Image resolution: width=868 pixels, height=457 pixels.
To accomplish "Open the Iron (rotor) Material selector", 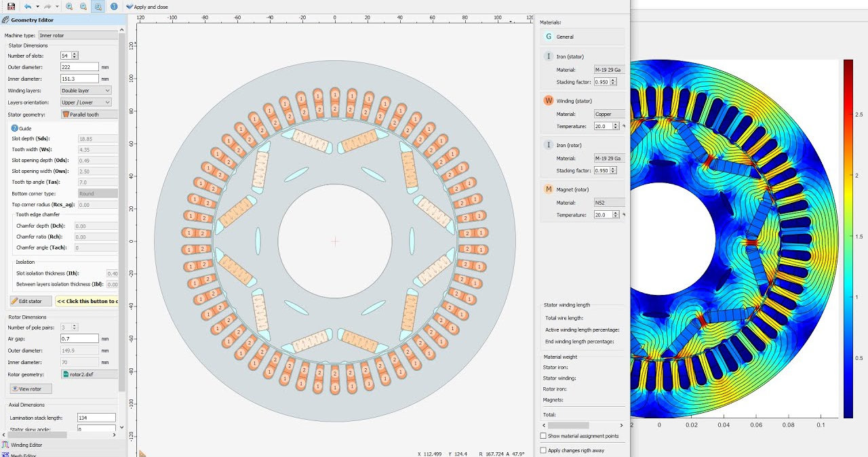I will [x=609, y=158].
